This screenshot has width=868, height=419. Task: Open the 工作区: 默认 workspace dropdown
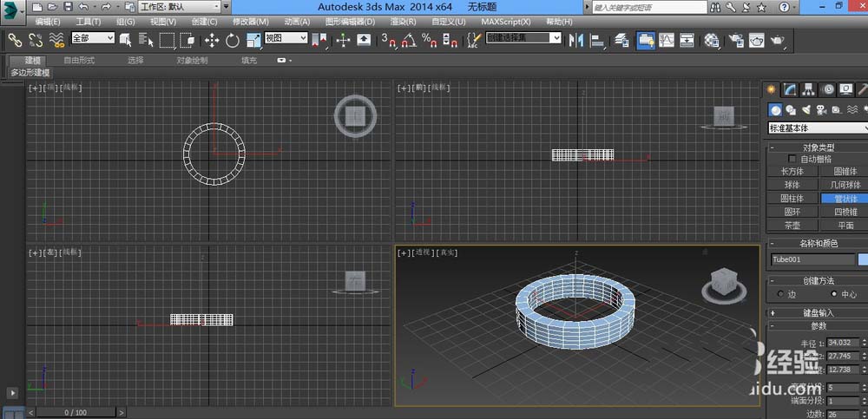click(x=180, y=7)
